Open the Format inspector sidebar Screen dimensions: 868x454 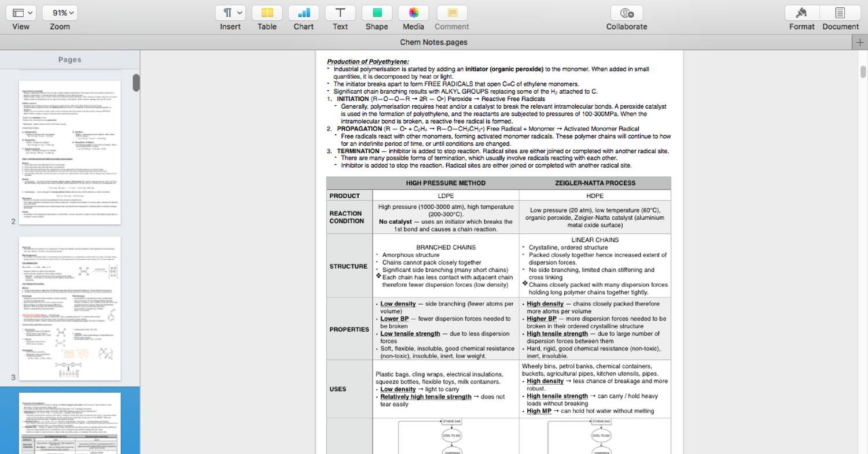pos(801,13)
